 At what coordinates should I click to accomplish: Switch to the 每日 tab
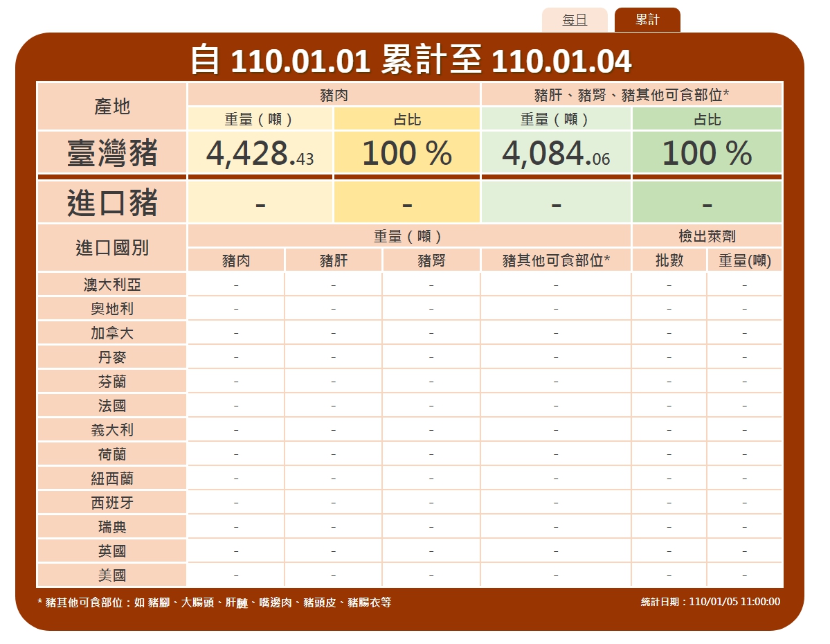point(575,20)
